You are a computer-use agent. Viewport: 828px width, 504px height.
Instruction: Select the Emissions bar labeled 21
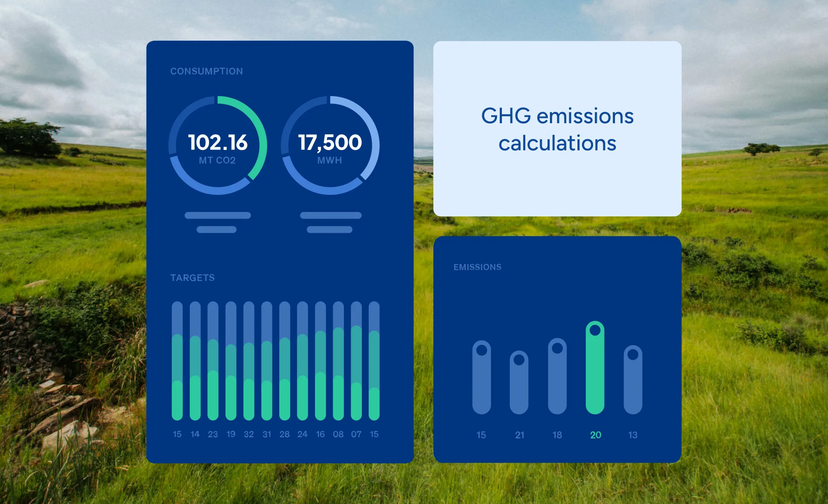[519, 382]
